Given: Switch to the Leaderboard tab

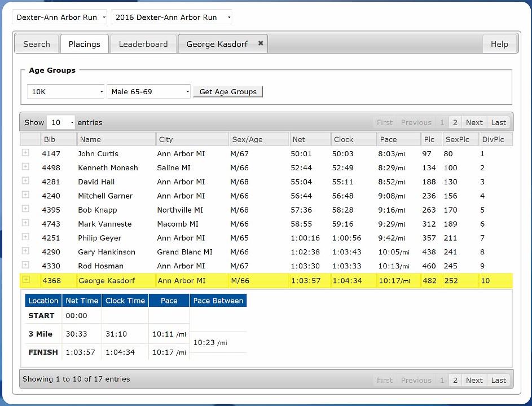Looking at the screenshot, I should click(143, 44).
